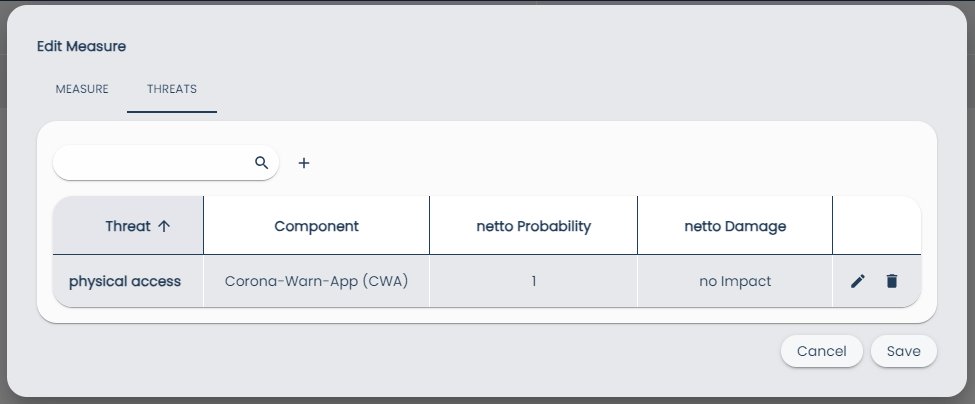Viewport: 975px width, 404px height.
Task: Select the THREATS tab
Action: click(172, 89)
